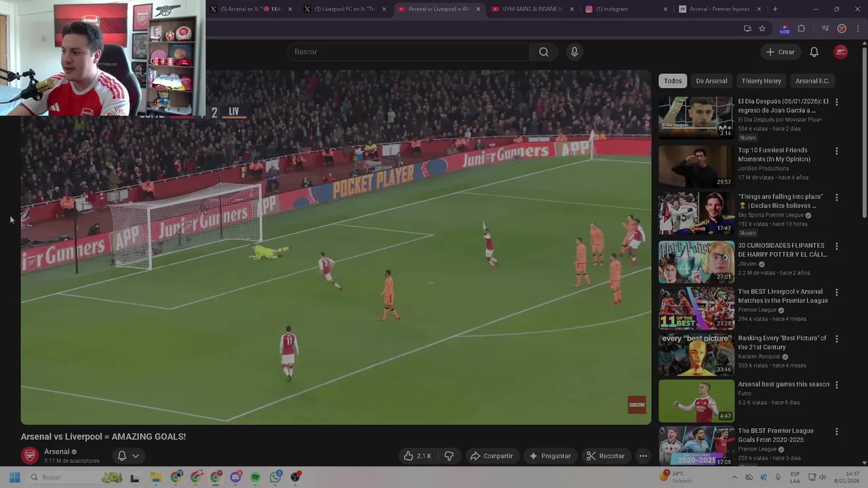Open the Arsenal channel name link
Screen dimensions: 868x488
coord(57,451)
